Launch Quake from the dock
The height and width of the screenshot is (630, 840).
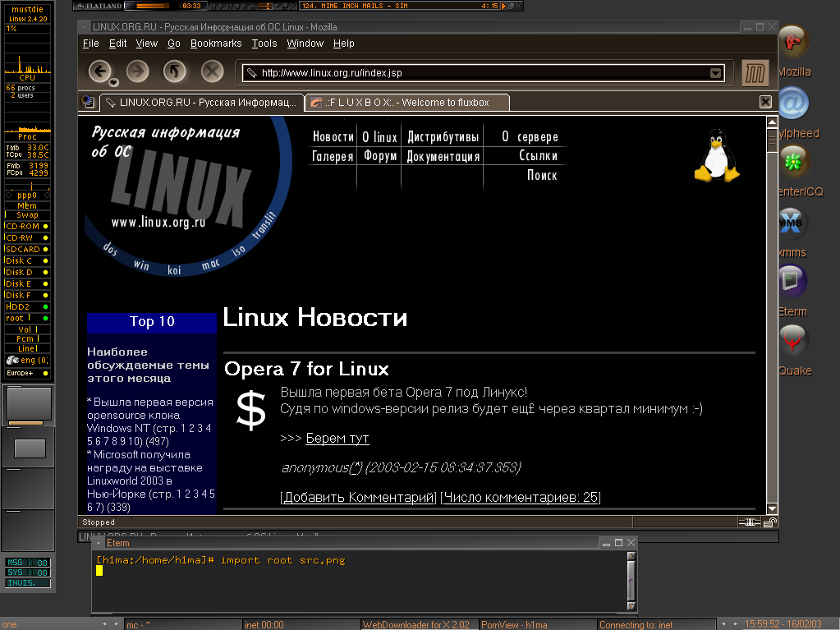(793, 341)
